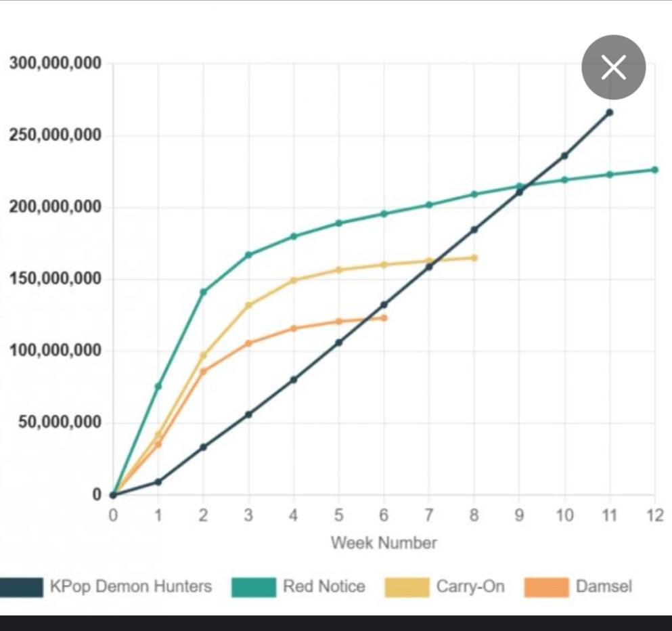Select Damsel final week 6 data point
The width and height of the screenshot is (672, 631).
384,318
